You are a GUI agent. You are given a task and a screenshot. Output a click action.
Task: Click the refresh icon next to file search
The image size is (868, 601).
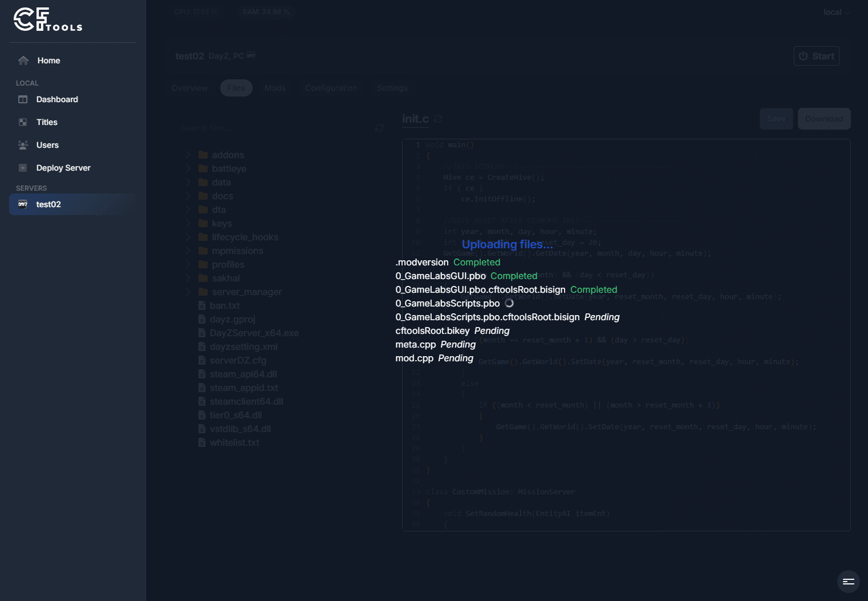pyautogui.click(x=379, y=128)
